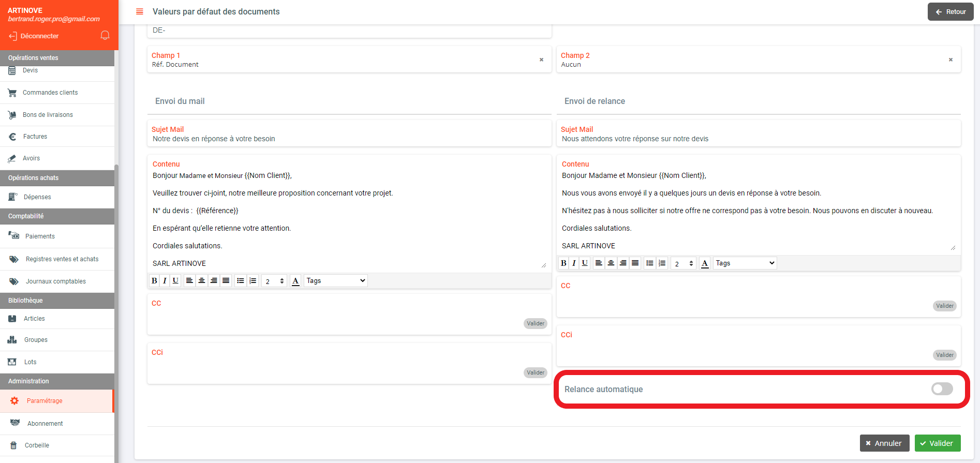Enable the Relance automatique switch
Image resolution: width=980 pixels, height=463 pixels.
coord(942,389)
